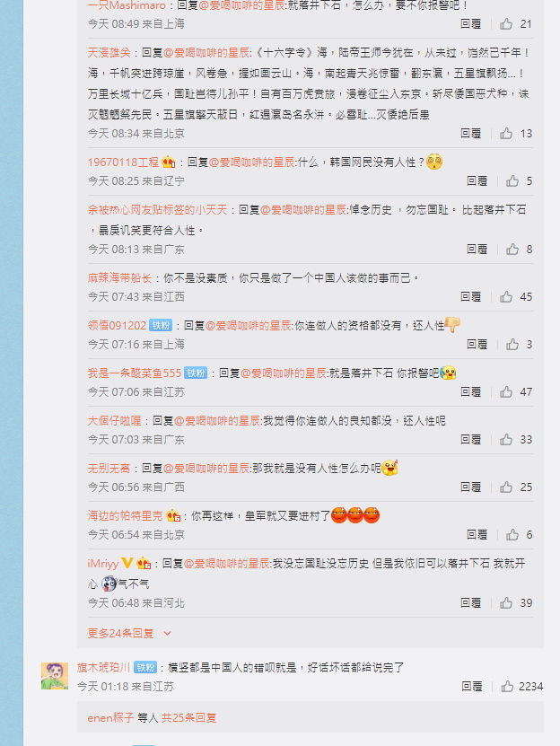Open enen粽子's profile link
The width and height of the screenshot is (560, 746).
point(110,718)
